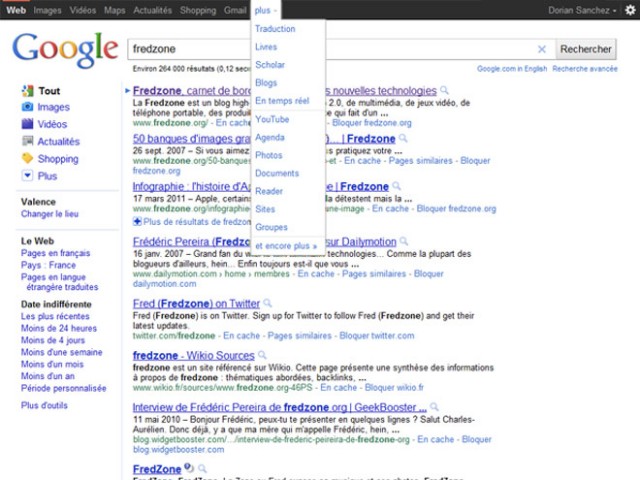Preview the Dailymotion result magnifier
This screenshot has height=480, width=640.
[404, 242]
